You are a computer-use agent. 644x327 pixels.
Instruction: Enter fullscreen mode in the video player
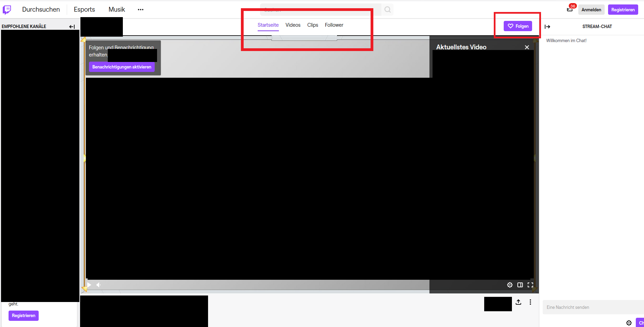(530, 285)
